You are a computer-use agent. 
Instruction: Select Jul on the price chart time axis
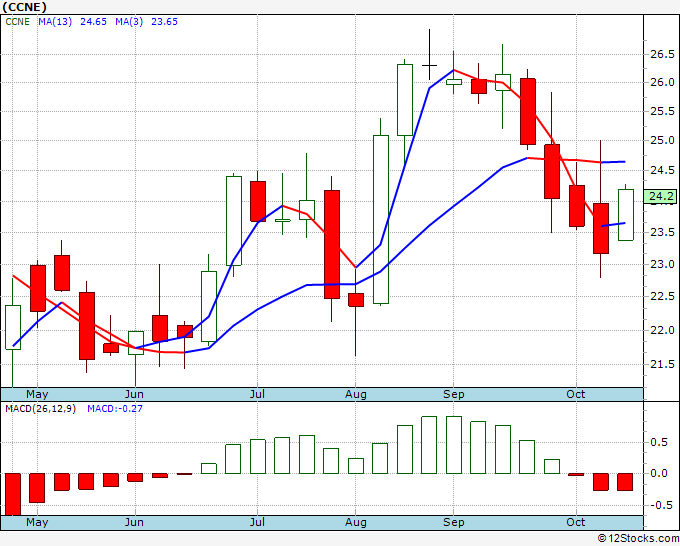(257, 395)
